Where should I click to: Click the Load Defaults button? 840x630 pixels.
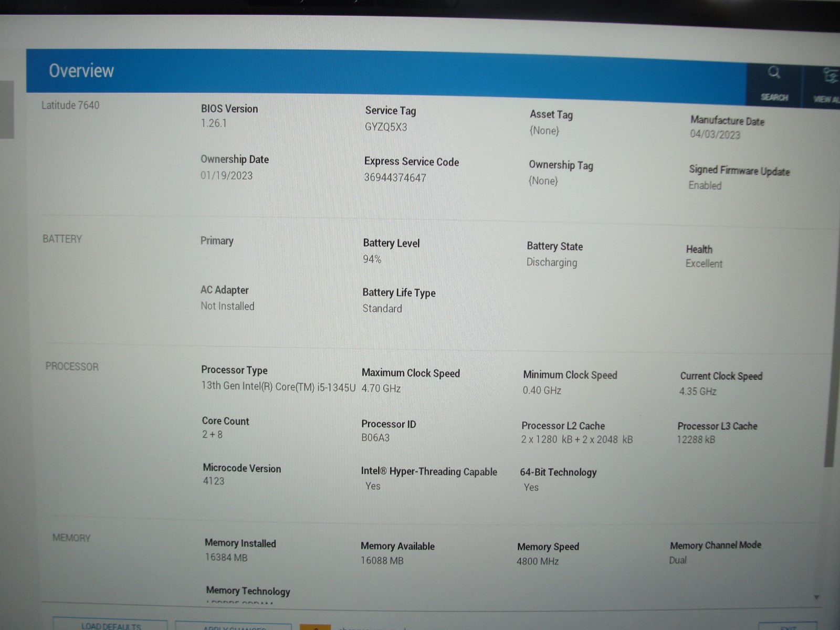click(x=111, y=626)
